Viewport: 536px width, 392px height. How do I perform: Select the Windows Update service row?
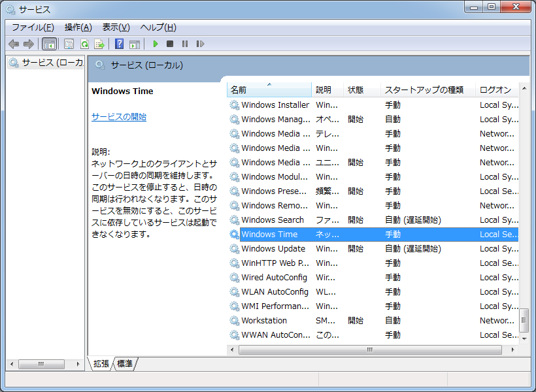pyautogui.click(x=273, y=249)
